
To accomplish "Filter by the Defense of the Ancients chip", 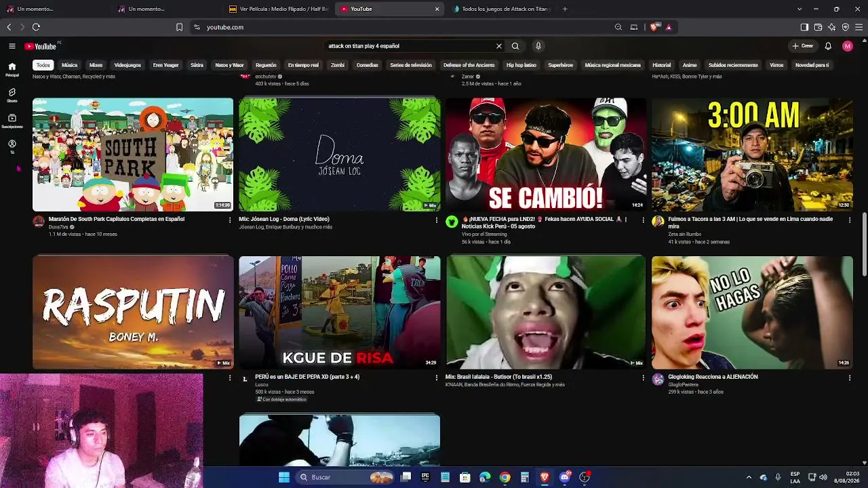I will click(x=469, y=65).
